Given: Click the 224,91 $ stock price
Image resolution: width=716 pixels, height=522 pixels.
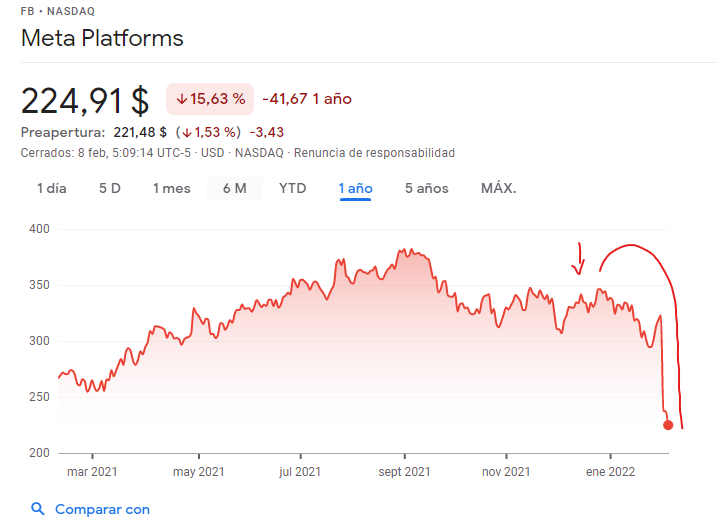Looking at the screenshot, I should pyautogui.click(x=85, y=100).
